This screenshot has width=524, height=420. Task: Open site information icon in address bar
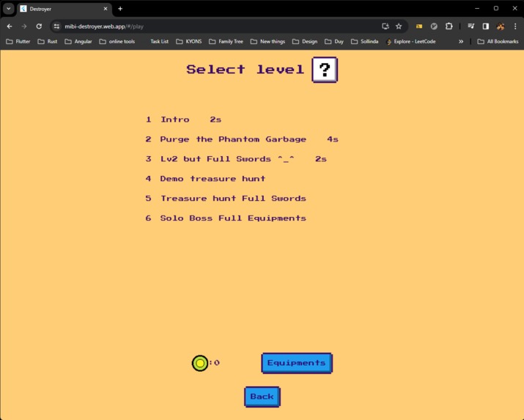pyautogui.click(x=57, y=26)
